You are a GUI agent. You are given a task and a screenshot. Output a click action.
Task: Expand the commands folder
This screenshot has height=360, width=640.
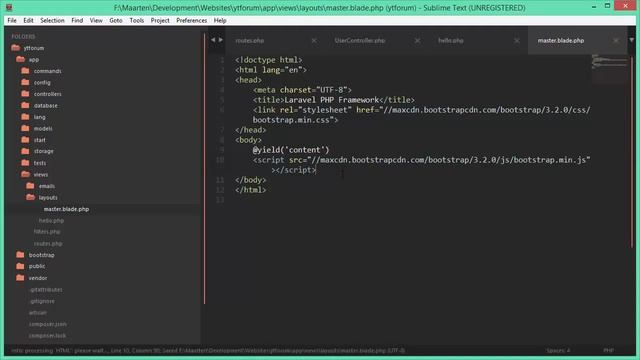click(25, 71)
